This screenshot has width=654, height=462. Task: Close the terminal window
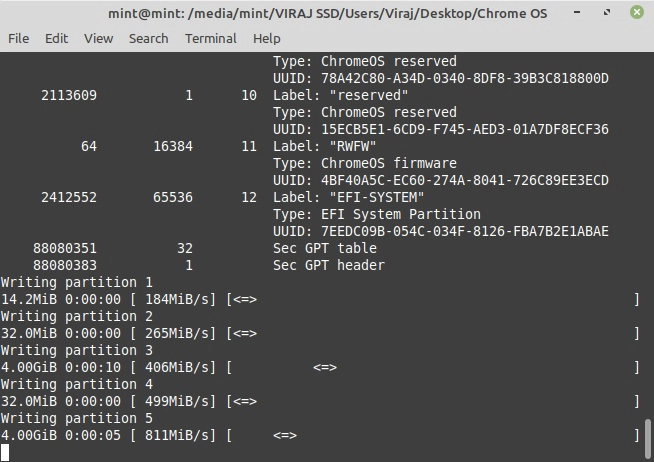(635, 13)
